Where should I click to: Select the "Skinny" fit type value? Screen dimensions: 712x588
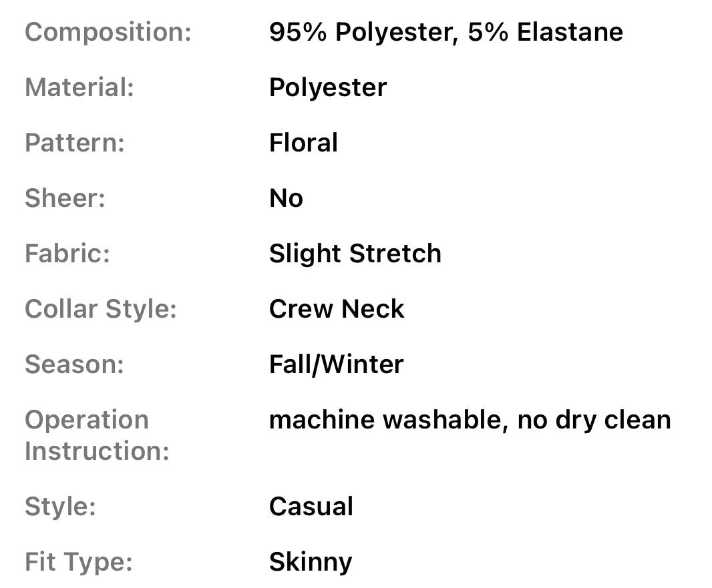310,562
